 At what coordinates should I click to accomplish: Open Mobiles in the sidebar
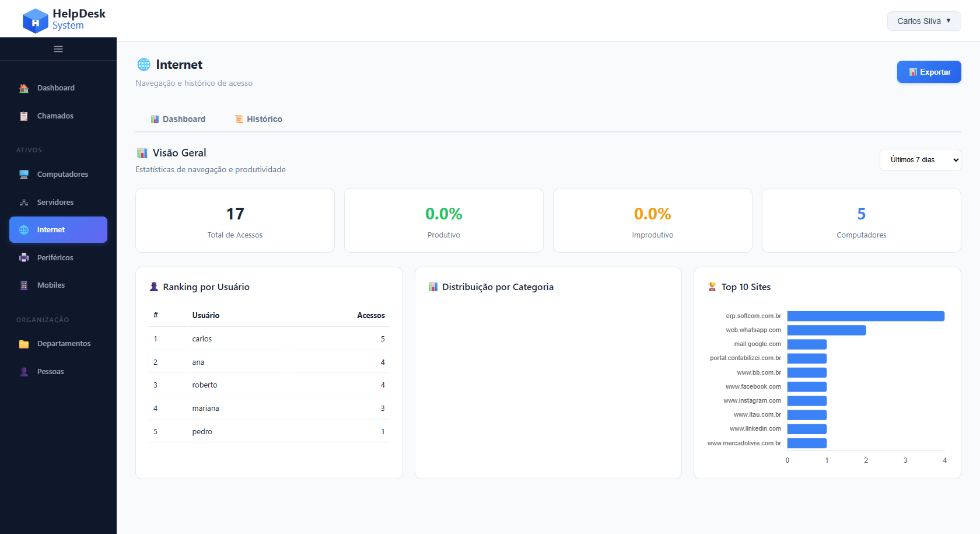[x=51, y=285]
